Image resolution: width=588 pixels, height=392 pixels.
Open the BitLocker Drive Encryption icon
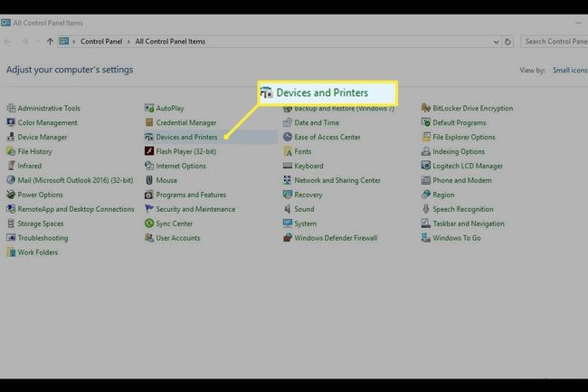[x=426, y=108]
